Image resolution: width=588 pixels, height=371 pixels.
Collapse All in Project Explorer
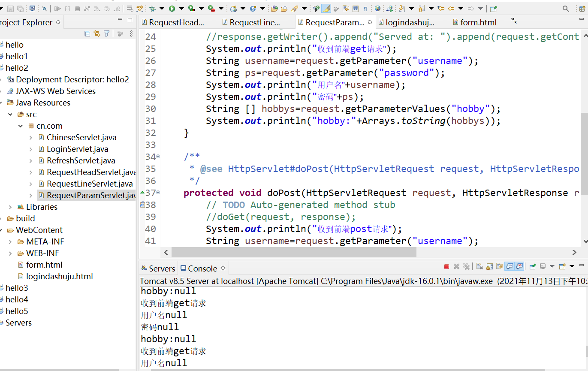click(x=87, y=33)
